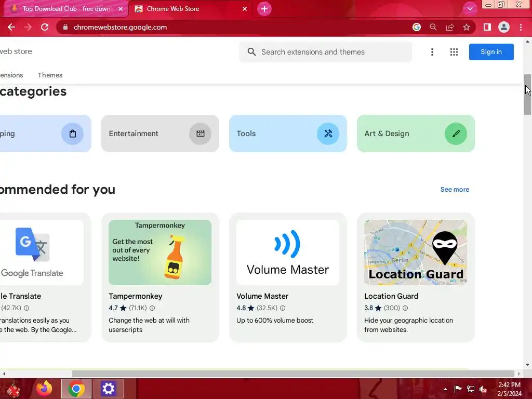Open the Shopping category card
The height and width of the screenshot is (399, 532).
pyautogui.click(x=46, y=134)
